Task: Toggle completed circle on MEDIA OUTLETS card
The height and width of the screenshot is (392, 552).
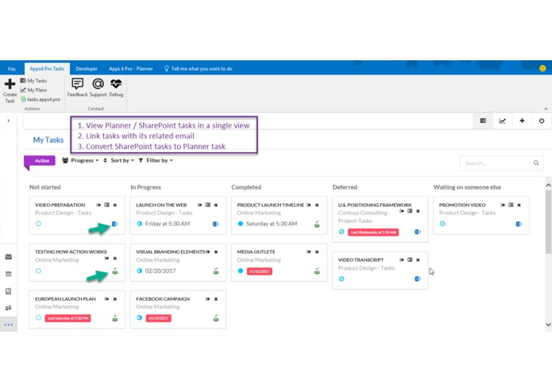Action: (241, 271)
